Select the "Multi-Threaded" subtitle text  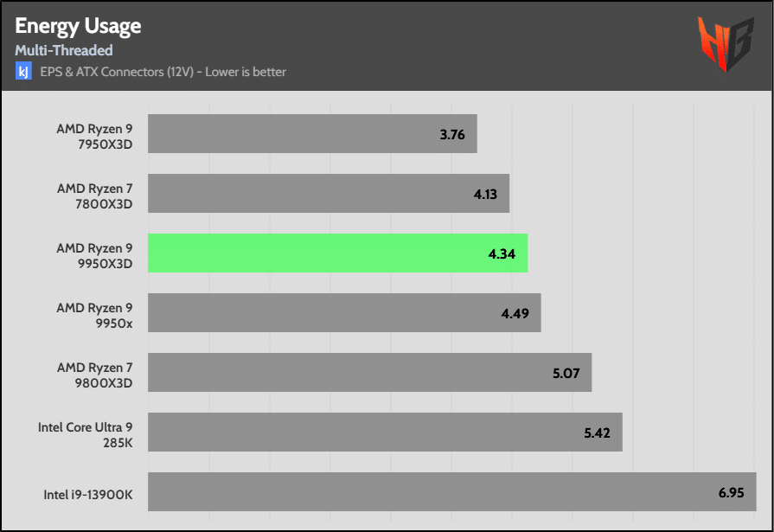(64, 51)
